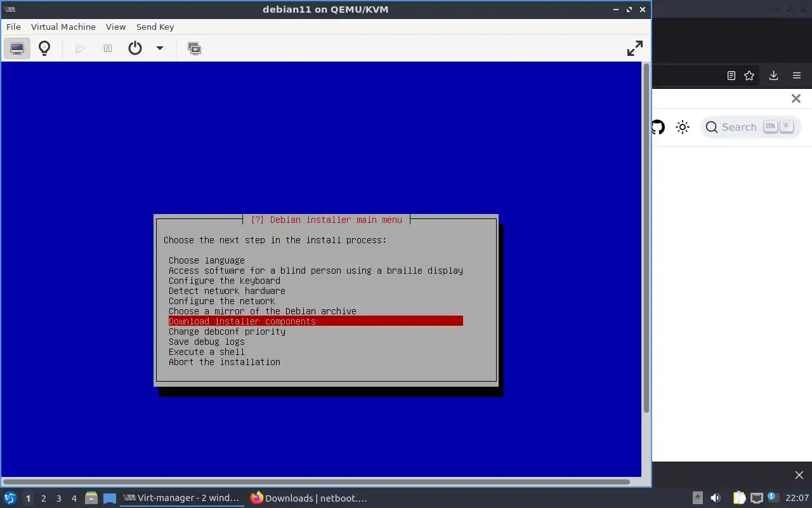Viewport: 812px width, 508px height.
Task: Select Change debconf priority entry
Action: pyautogui.click(x=227, y=331)
